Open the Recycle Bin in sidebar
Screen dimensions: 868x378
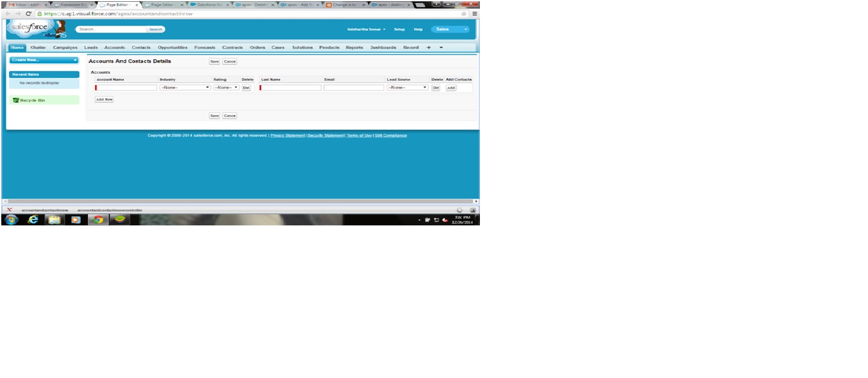click(x=32, y=100)
